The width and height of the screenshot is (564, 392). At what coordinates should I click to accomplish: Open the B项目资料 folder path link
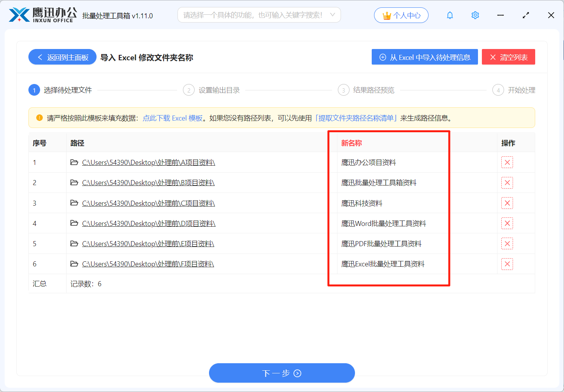click(148, 182)
